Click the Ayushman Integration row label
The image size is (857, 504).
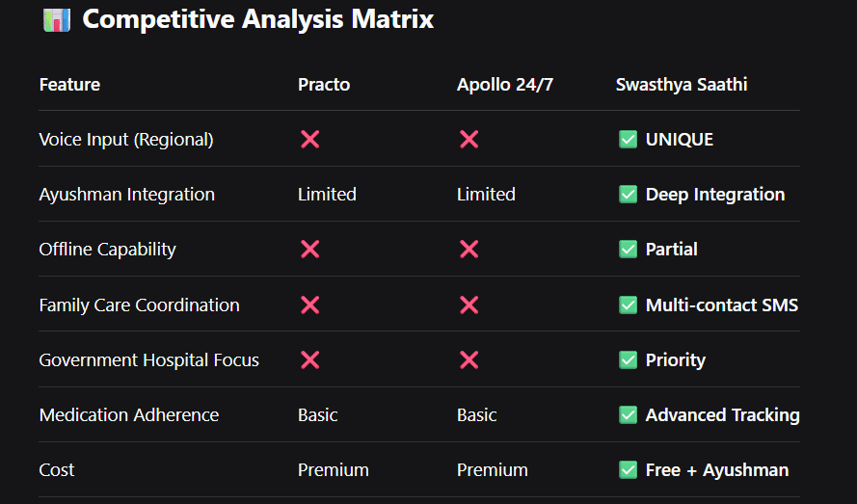click(127, 195)
